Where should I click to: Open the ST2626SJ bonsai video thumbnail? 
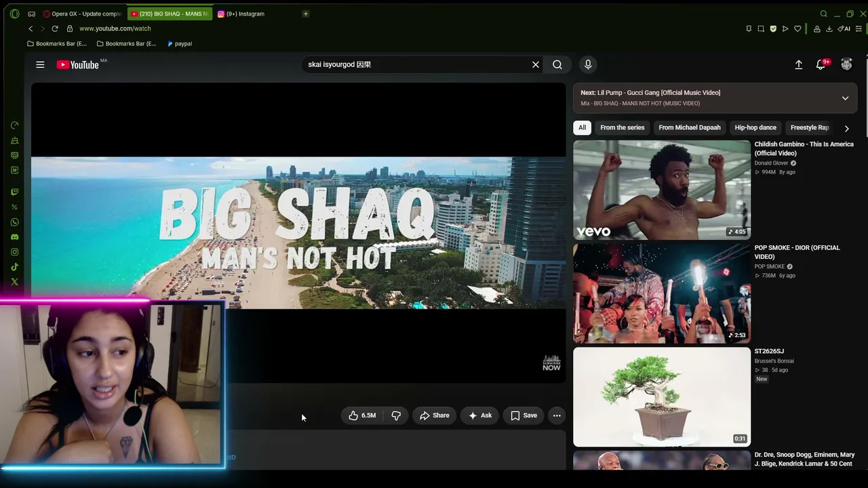(662, 397)
